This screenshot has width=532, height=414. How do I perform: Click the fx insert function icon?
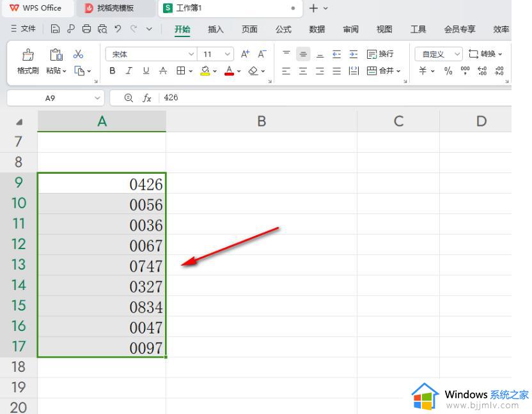146,98
